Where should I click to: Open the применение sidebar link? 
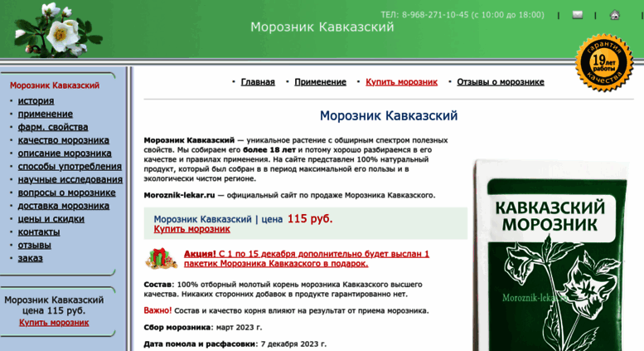(46, 114)
